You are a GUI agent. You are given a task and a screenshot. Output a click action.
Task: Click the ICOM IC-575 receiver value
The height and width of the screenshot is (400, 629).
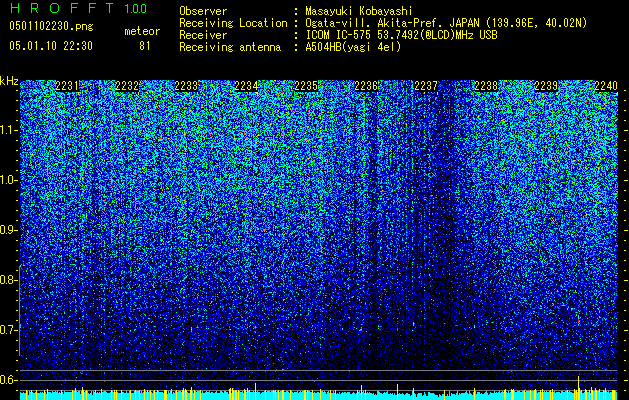[401, 35]
